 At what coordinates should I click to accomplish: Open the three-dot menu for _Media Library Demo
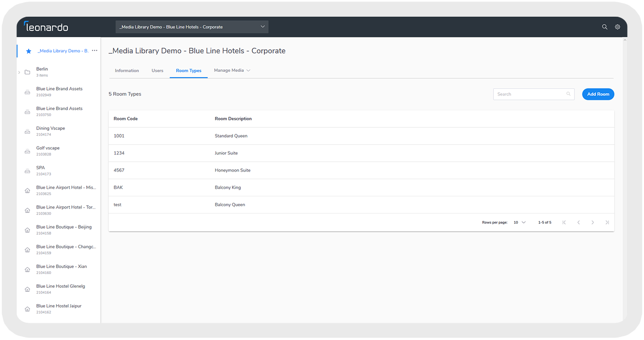(95, 51)
